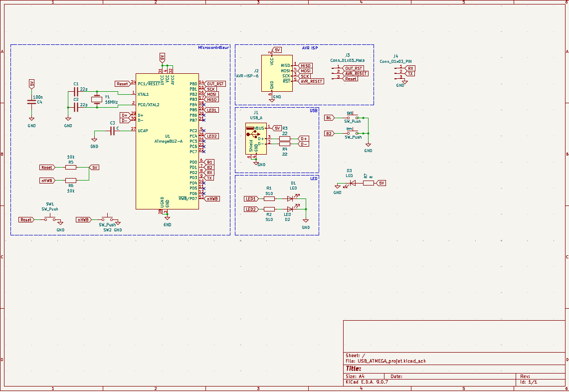Select the D3 LED symbol
Screen dimensions: 569x392
point(353,183)
